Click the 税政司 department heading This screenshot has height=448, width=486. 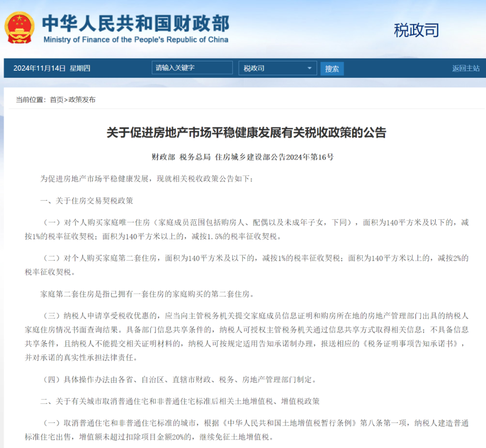[416, 30]
